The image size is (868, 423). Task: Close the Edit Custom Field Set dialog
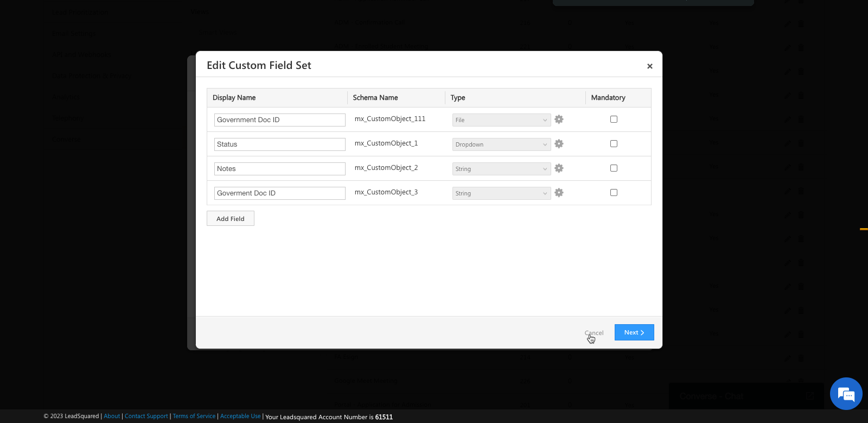pyautogui.click(x=649, y=66)
